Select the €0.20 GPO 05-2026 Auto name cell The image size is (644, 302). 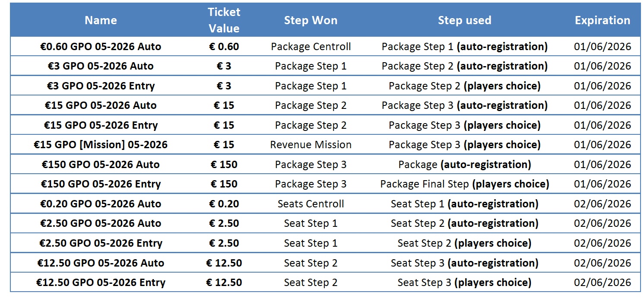[x=100, y=204]
